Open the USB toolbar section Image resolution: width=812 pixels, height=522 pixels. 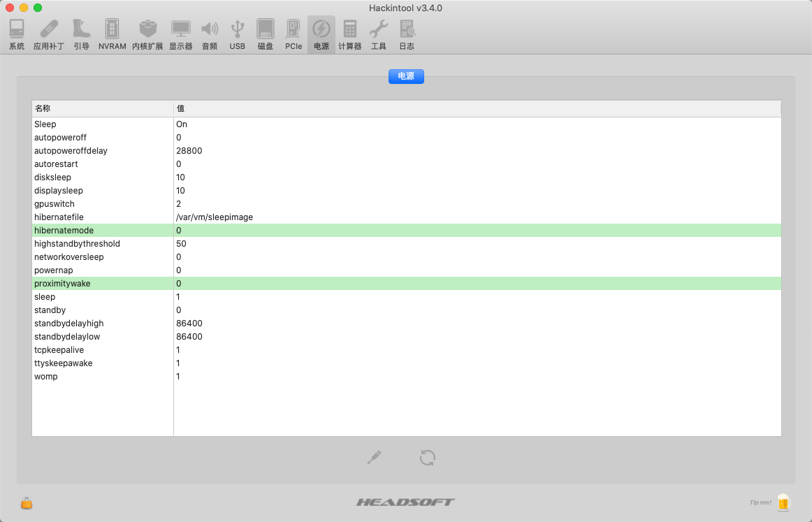tap(237, 34)
